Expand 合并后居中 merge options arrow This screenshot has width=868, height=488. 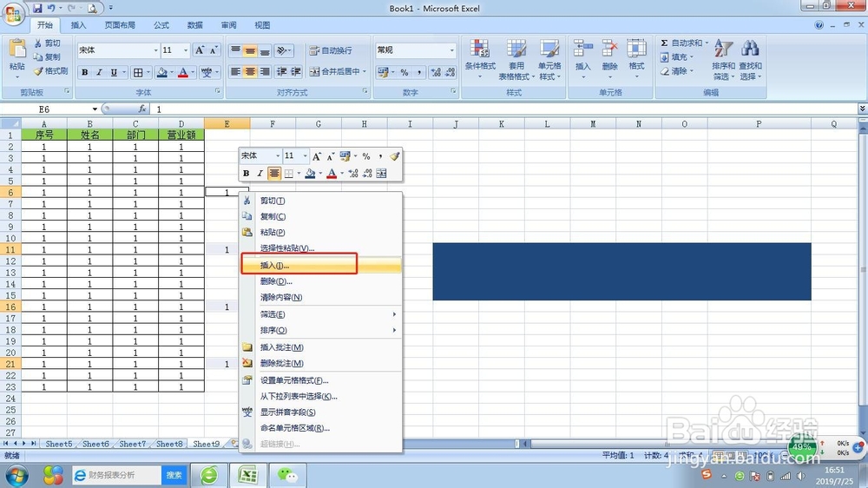pos(365,71)
